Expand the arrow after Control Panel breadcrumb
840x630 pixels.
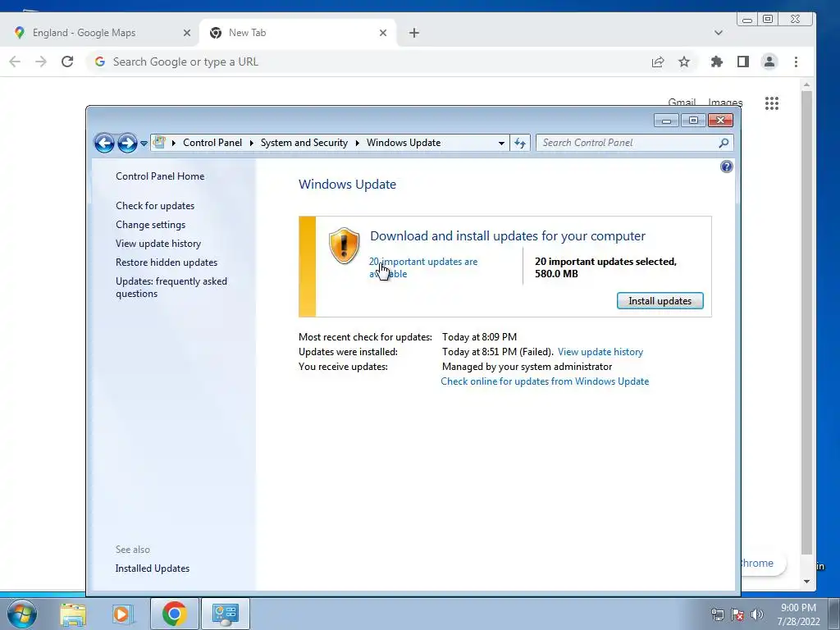(x=251, y=143)
